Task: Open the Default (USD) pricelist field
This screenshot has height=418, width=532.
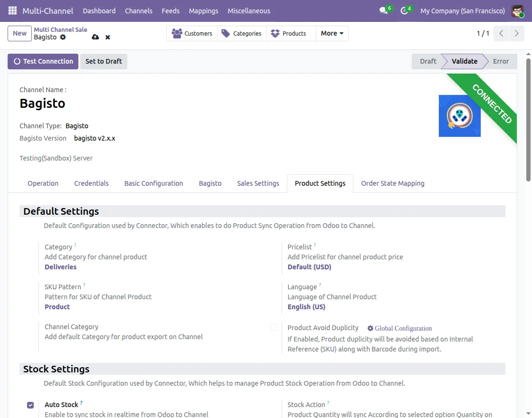Action: click(309, 266)
